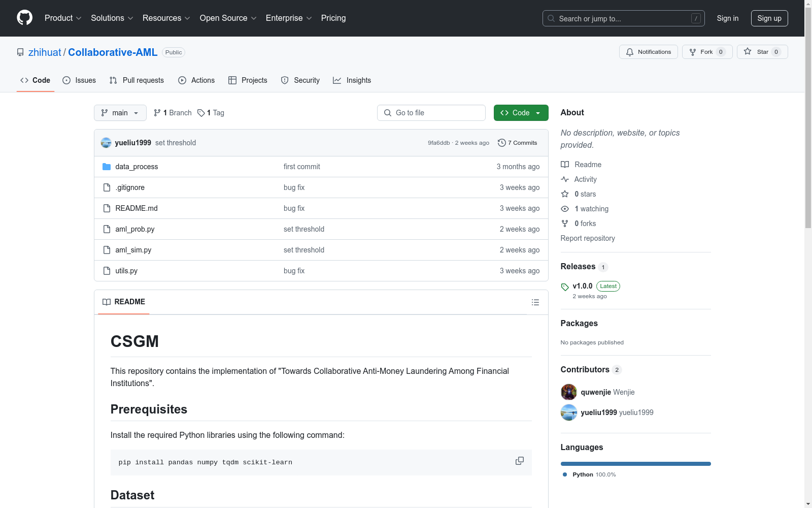Viewport: 812px width, 508px height.
Task: Select the README tab
Action: pyautogui.click(x=124, y=302)
